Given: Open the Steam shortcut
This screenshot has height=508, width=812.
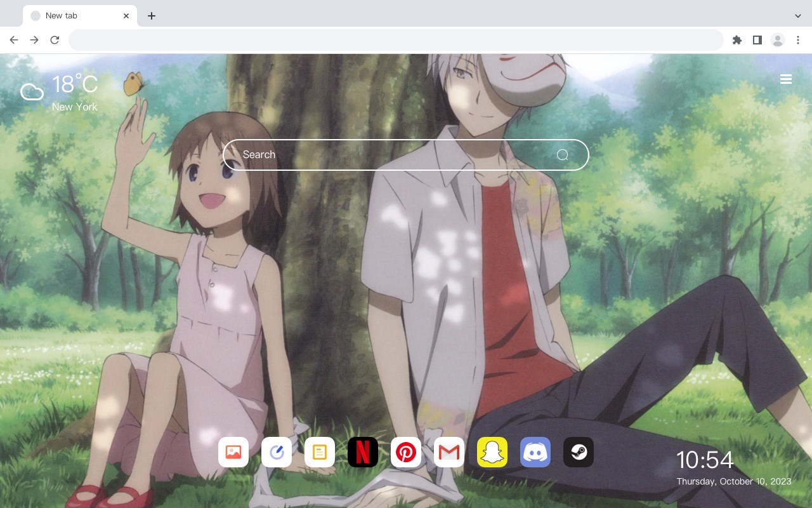Looking at the screenshot, I should pos(579,452).
